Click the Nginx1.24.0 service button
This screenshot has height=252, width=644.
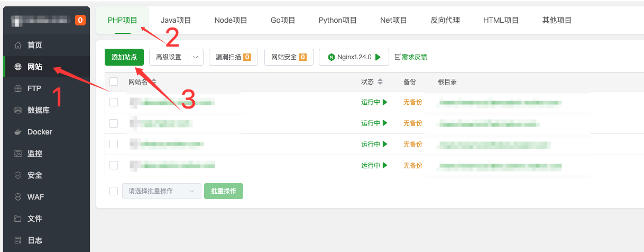pos(353,57)
